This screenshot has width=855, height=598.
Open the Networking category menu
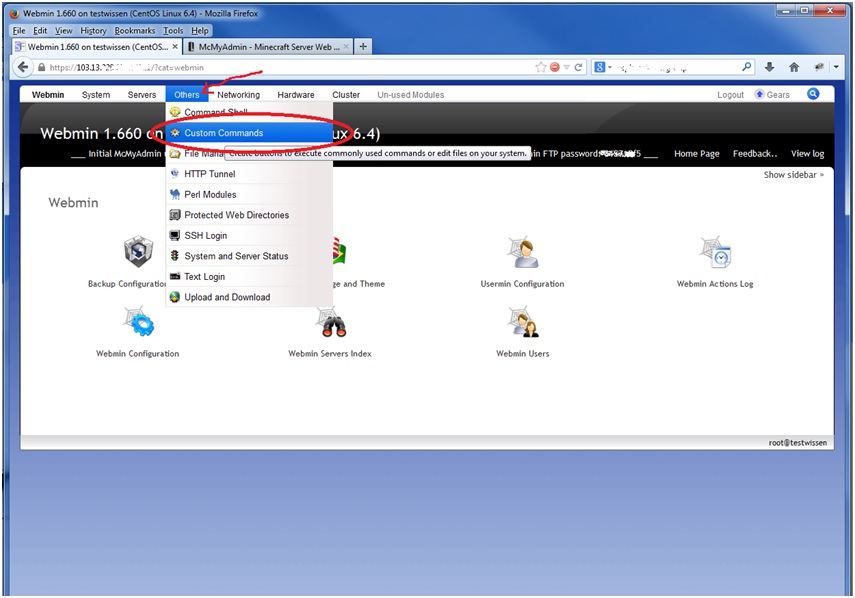coord(238,95)
